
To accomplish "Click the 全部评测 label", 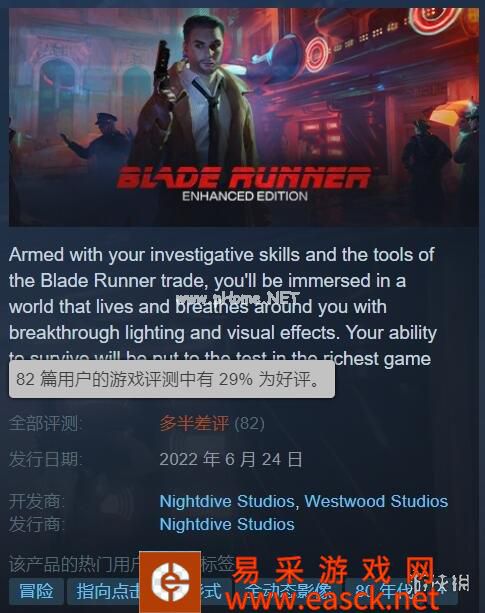I will click(46, 423).
